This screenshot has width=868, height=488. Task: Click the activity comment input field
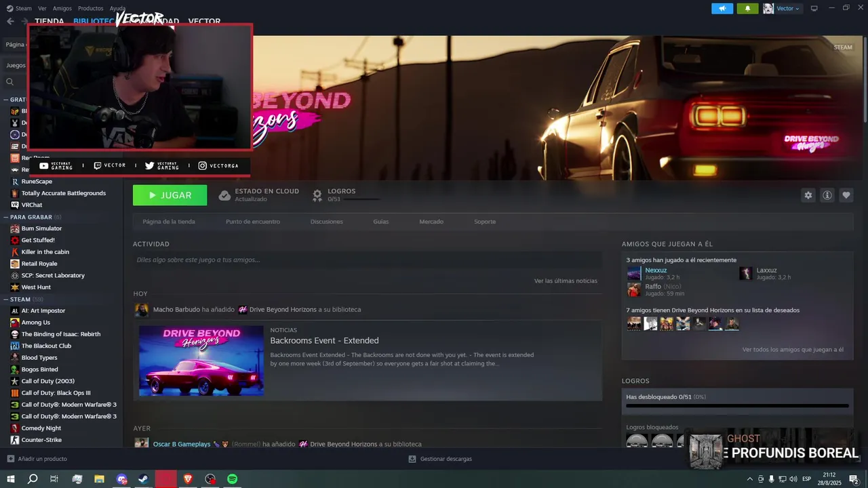coord(367,260)
